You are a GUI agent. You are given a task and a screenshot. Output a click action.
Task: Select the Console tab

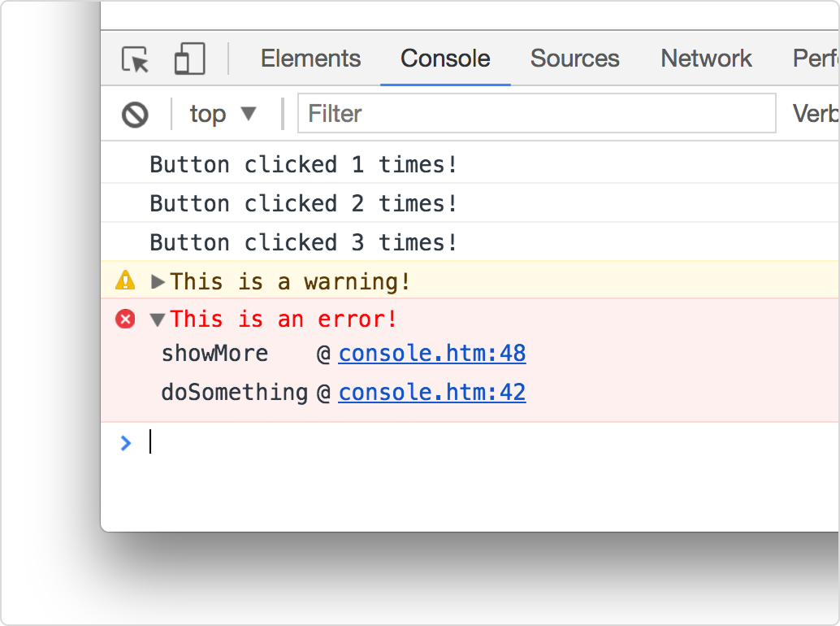445,59
